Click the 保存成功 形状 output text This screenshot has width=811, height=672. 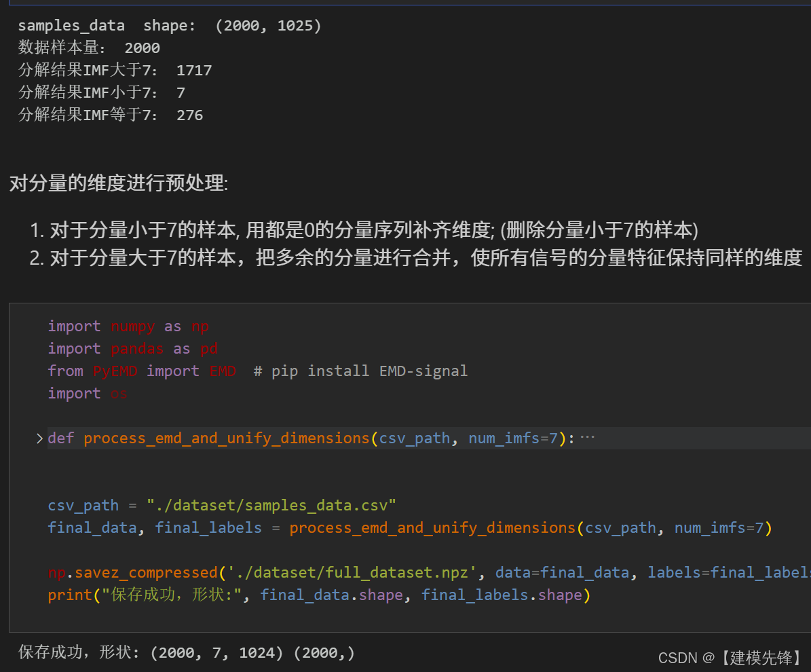(x=186, y=652)
